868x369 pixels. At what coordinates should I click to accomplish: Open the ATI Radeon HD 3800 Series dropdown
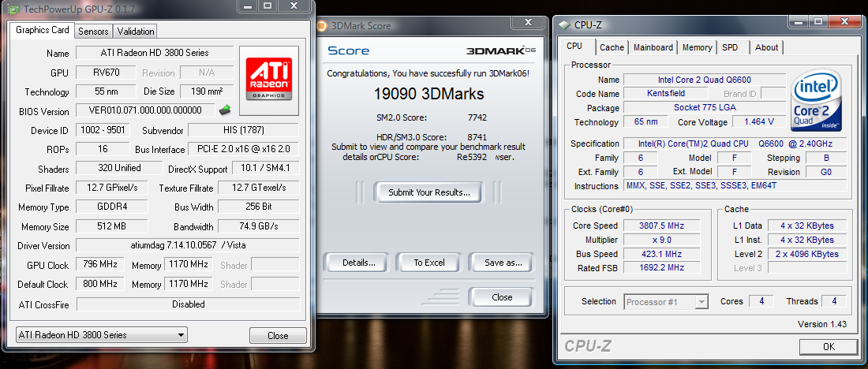[101, 334]
